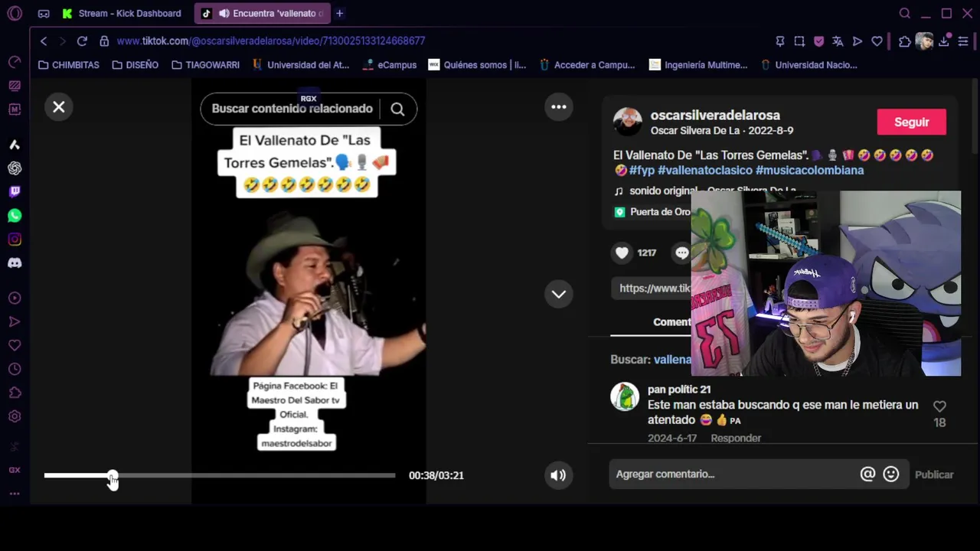Reload the TikTok page
Screen dimensions: 980x551
point(82,41)
